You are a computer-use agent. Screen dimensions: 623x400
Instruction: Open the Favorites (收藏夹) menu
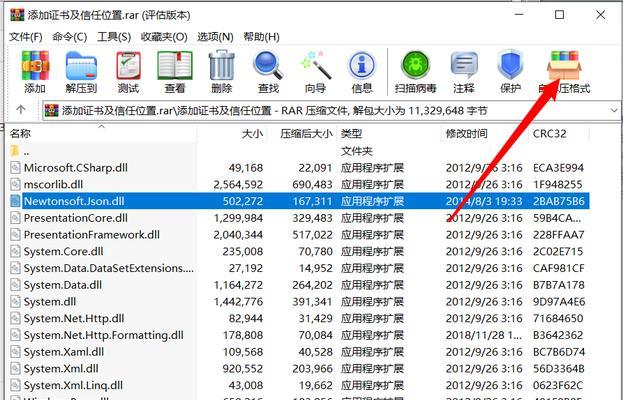[164, 37]
